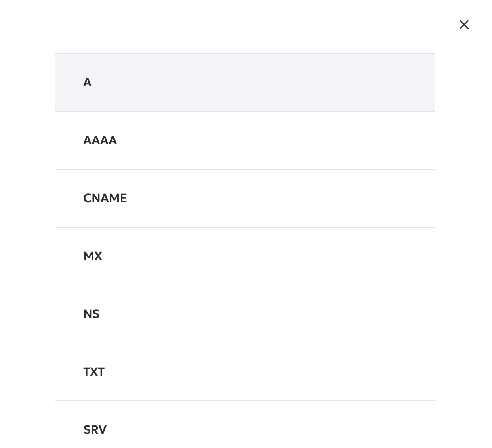Click the partially visible SRV row
This screenshot has width=492, height=448.
pos(245,425)
